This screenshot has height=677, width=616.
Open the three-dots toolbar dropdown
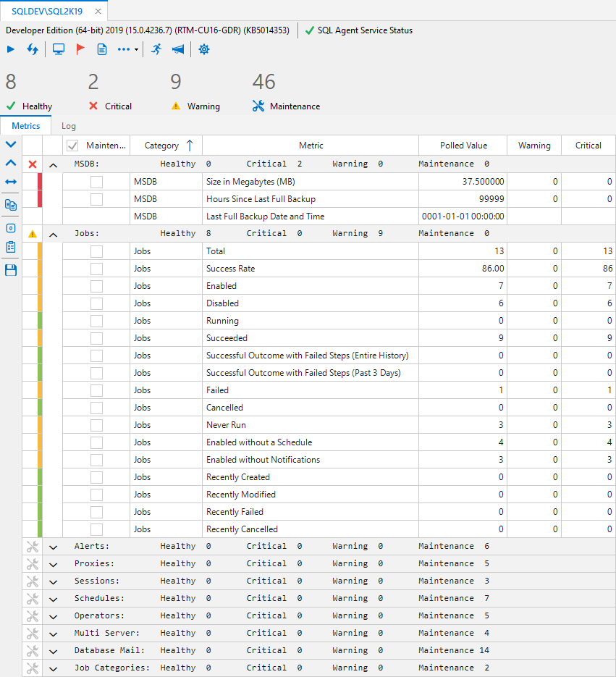pos(127,49)
